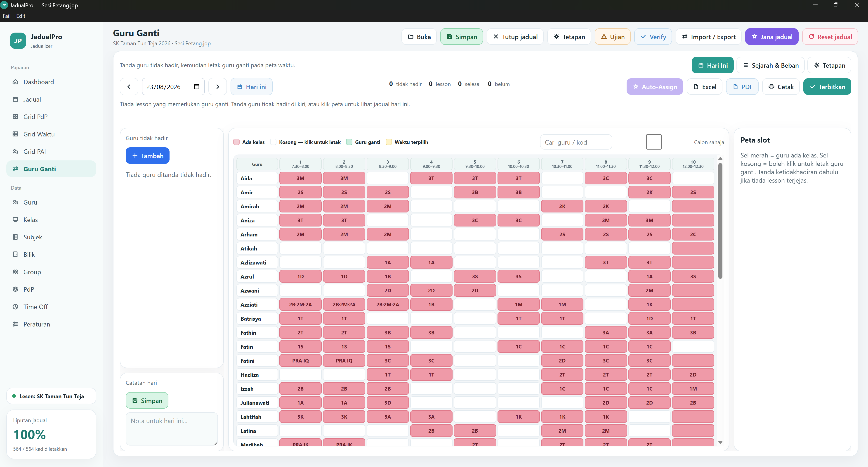This screenshot has height=467, width=868.
Task: Open the Dashboard from the sidebar
Action: click(51, 82)
